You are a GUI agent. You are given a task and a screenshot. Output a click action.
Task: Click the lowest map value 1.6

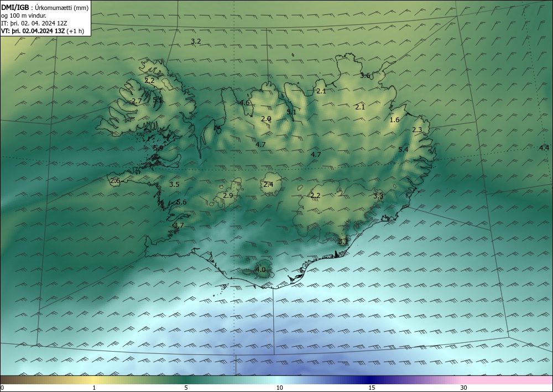pyautogui.click(x=394, y=120)
